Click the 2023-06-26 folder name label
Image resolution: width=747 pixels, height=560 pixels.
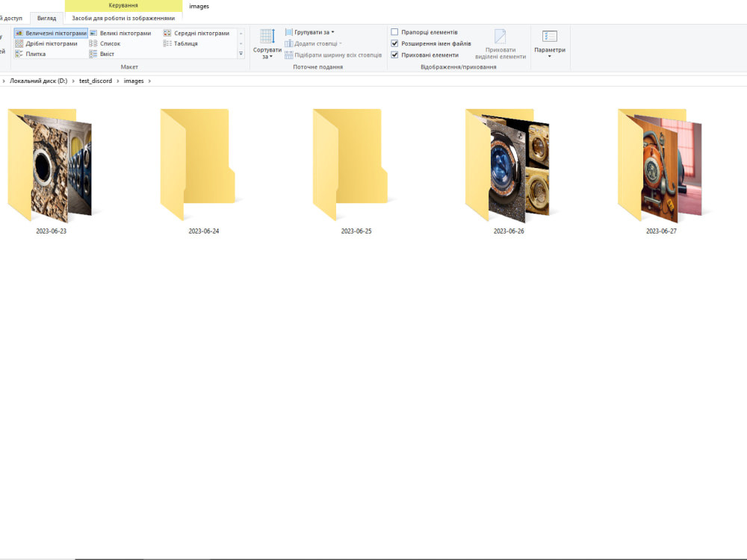[x=509, y=231]
